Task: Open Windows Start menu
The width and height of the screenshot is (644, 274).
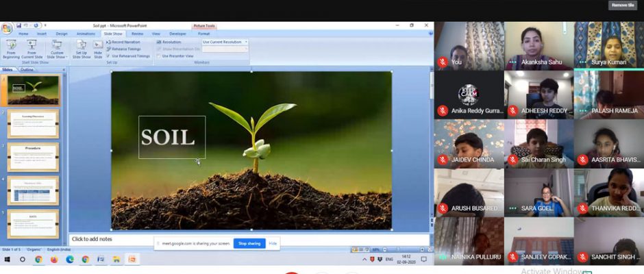Action: 7,259
